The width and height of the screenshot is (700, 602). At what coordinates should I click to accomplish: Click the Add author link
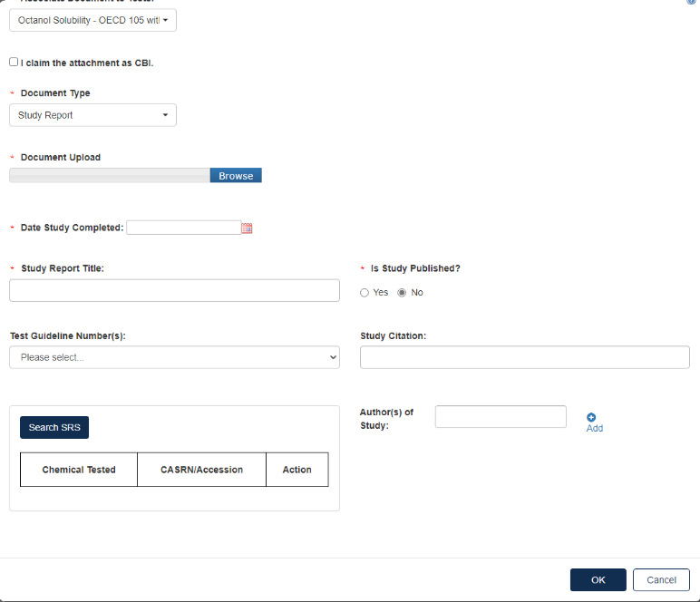[595, 428]
